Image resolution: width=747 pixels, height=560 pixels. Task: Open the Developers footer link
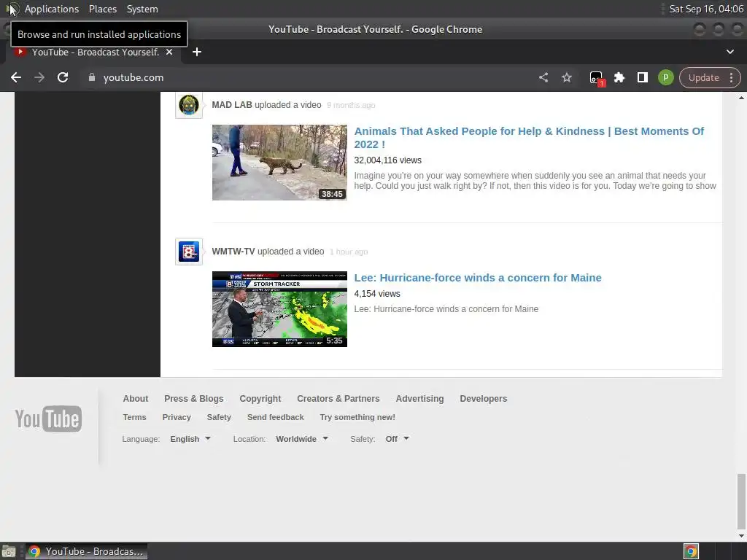coord(483,399)
